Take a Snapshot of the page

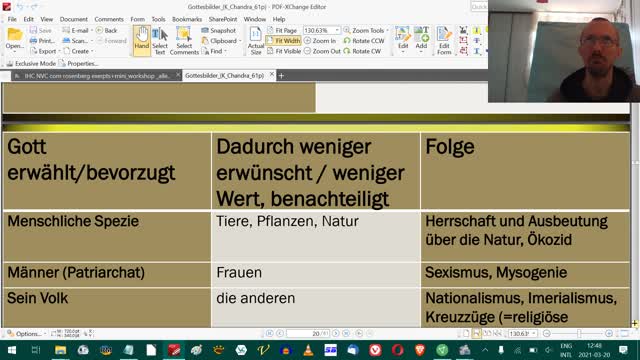pyautogui.click(x=219, y=31)
